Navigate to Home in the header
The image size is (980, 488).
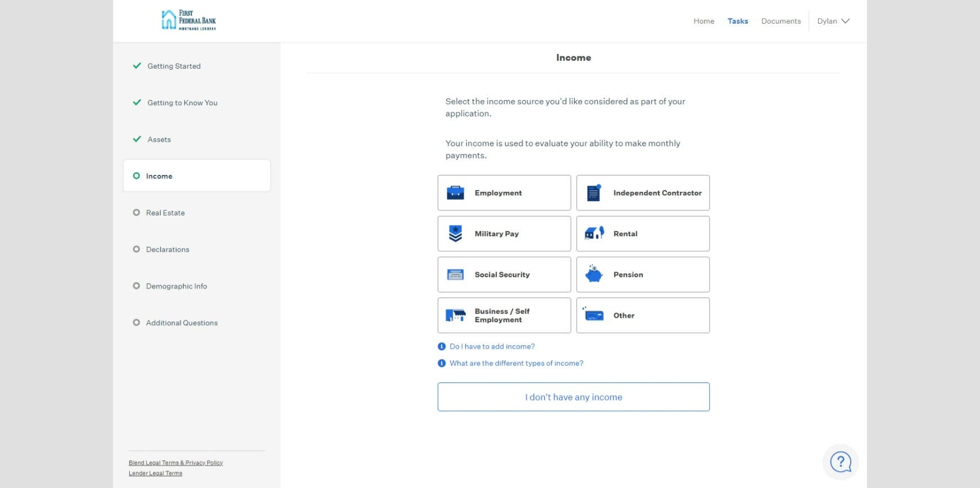point(704,21)
